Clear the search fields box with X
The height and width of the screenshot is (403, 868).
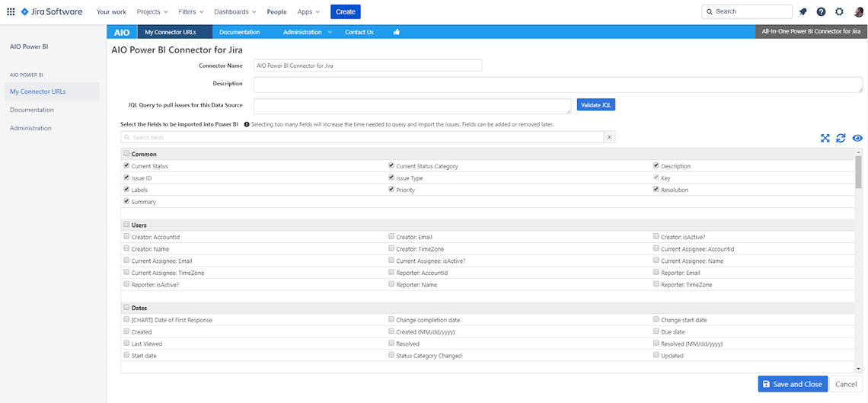[609, 137]
